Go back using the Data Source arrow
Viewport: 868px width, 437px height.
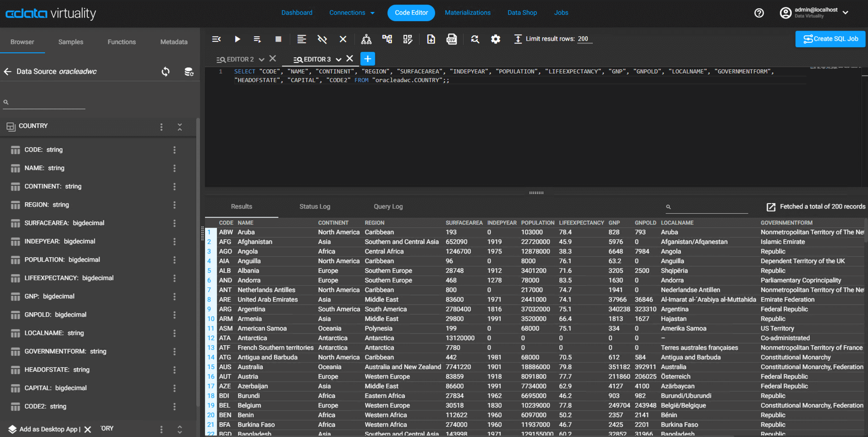click(x=7, y=72)
